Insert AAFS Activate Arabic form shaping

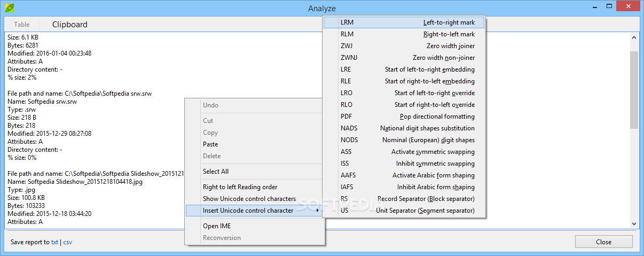coord(404,175)
